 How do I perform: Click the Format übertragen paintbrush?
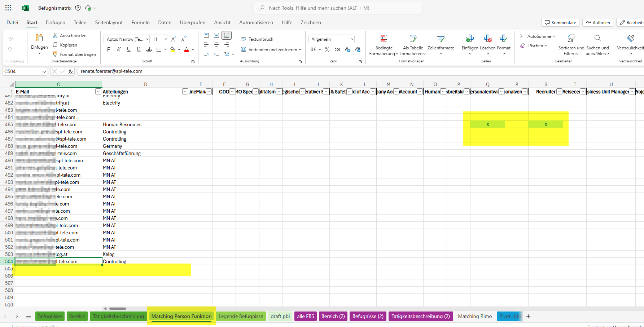tap(55, 54)
